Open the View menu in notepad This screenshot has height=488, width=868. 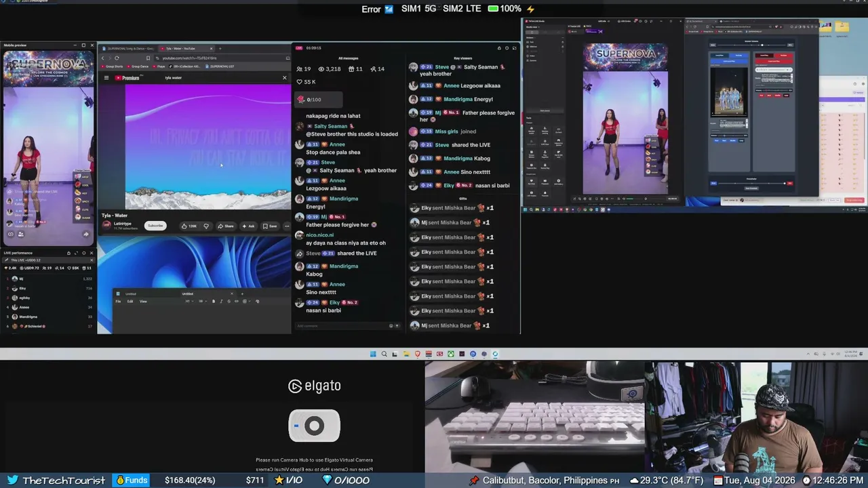[x=143, y=301]
